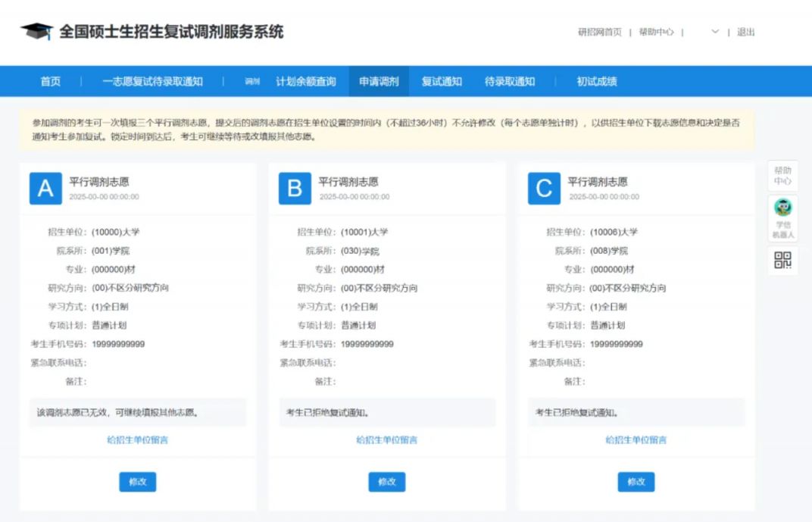Click (10001)大学 in card B
This screenshot has height=522, width=812.
[364, 232]
